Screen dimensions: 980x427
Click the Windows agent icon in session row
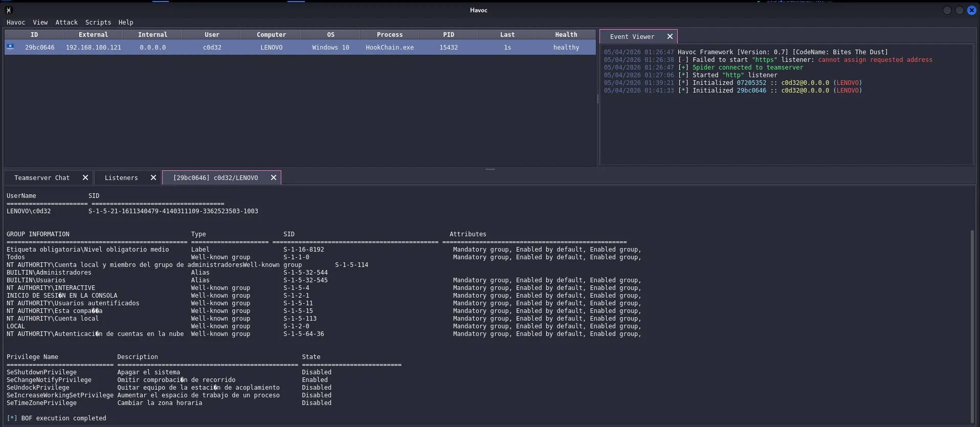(10, 47)
